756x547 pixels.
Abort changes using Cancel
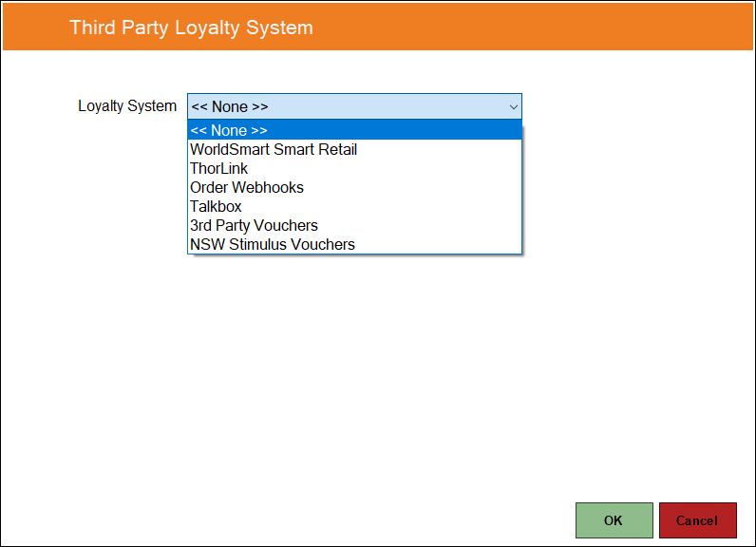tap(697, 520)
